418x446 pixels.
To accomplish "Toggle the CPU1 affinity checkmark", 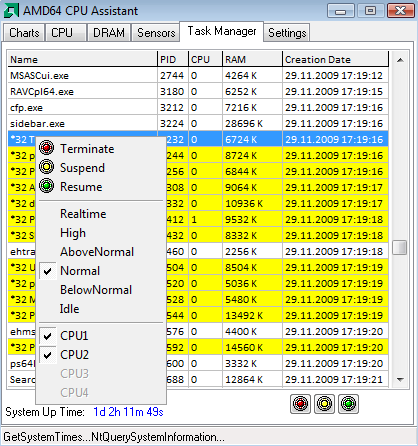I will [48, 336].
